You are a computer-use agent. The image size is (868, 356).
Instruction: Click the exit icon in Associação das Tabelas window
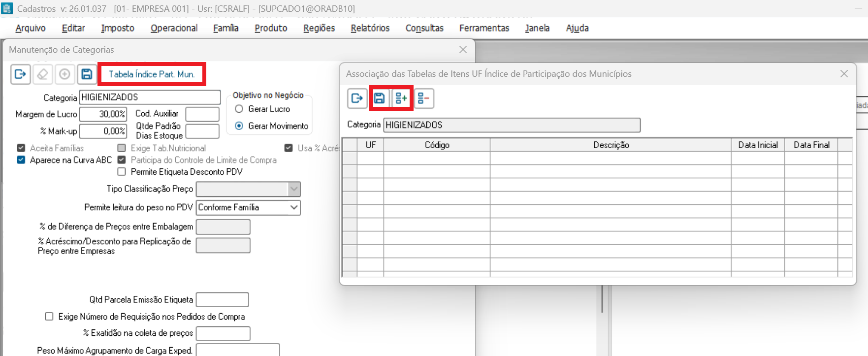coord(357,98)
